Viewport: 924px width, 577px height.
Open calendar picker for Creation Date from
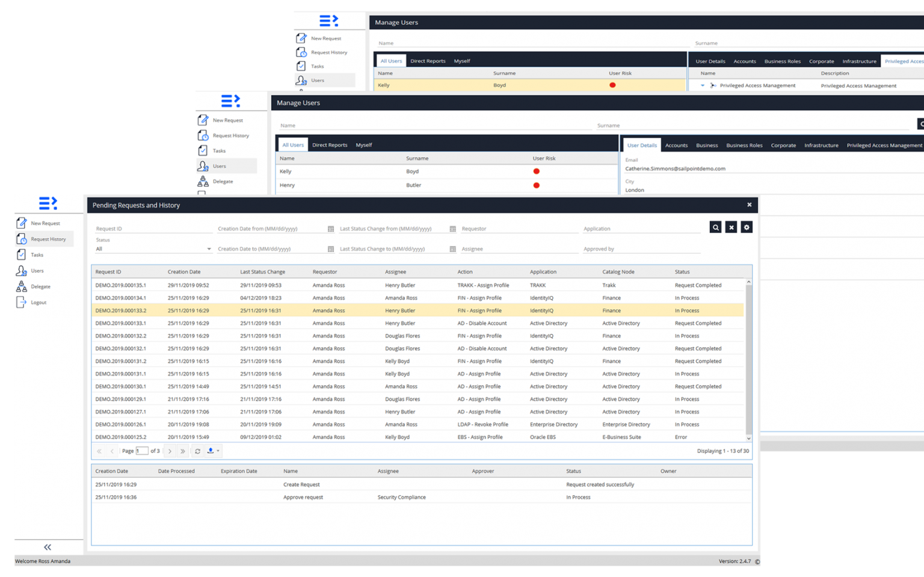(330, 229)
